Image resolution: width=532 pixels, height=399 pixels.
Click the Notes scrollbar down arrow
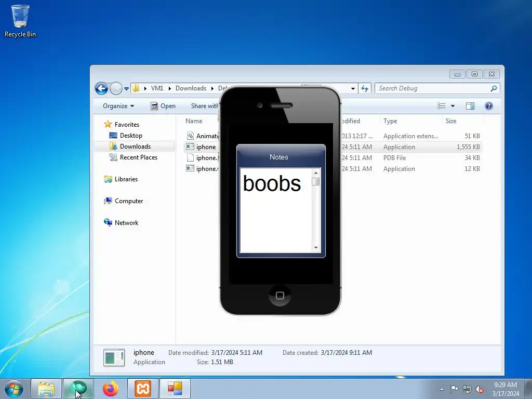tap(316, 248)
